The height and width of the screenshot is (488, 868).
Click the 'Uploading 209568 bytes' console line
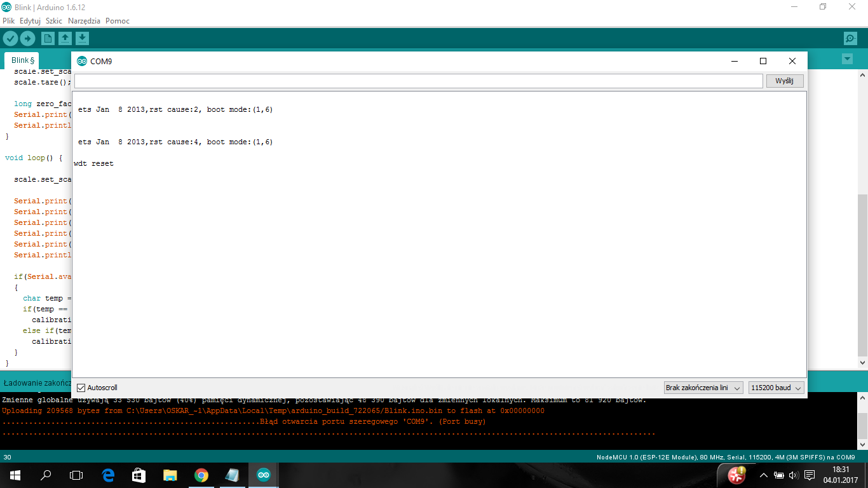273,411
